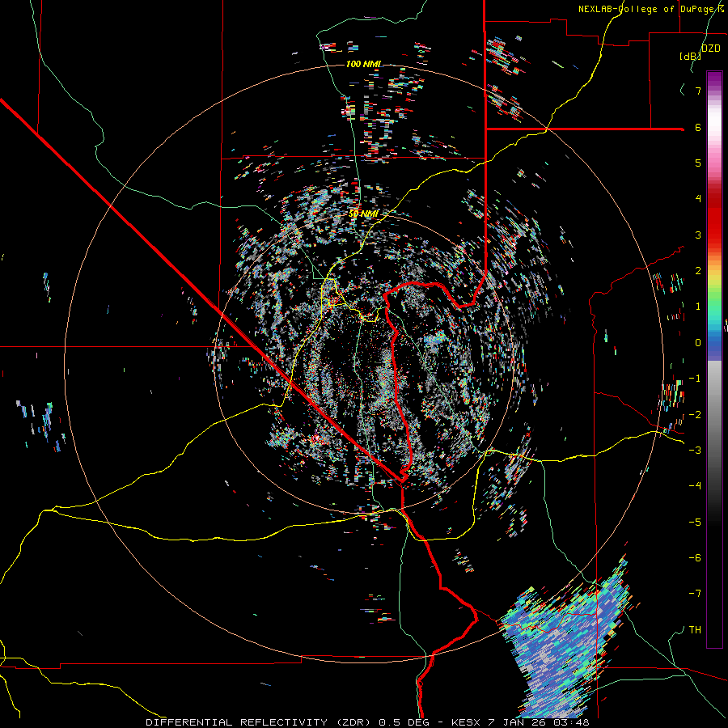Click the "[dB]" unit label

pyautogui.click(x=690, y=56)
